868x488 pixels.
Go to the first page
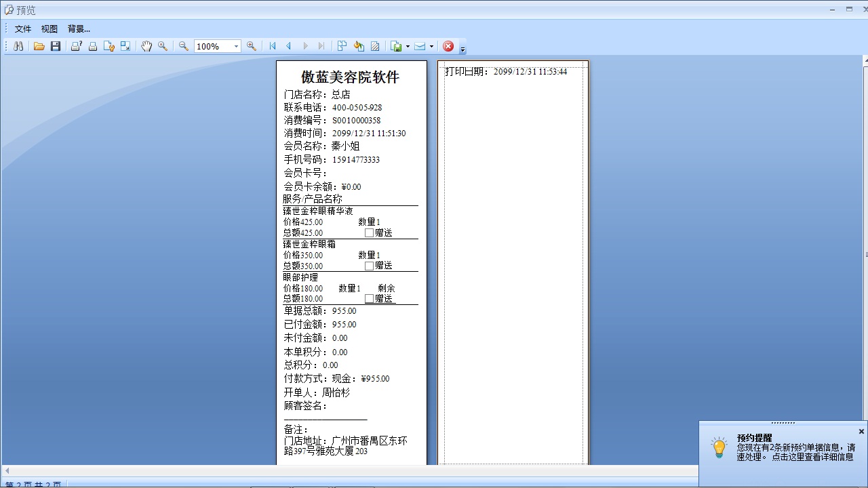[x=273, y=46]
